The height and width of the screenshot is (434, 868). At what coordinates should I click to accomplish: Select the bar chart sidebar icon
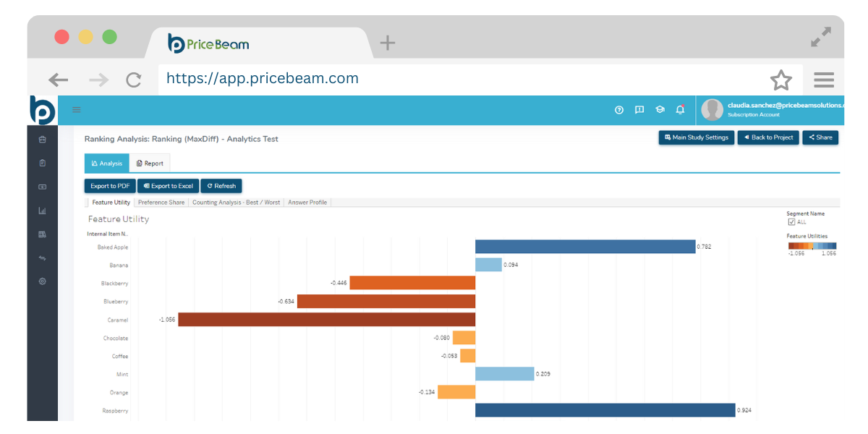coord(42,210)
